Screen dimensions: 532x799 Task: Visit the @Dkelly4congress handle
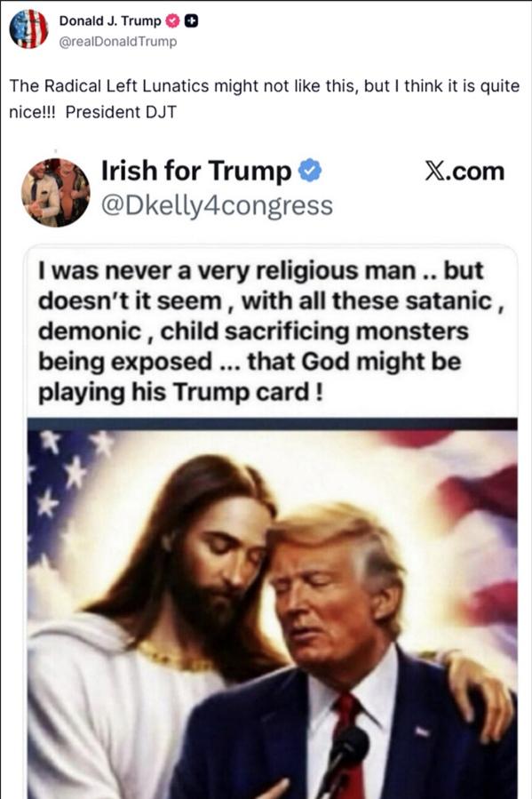(217, 206)
